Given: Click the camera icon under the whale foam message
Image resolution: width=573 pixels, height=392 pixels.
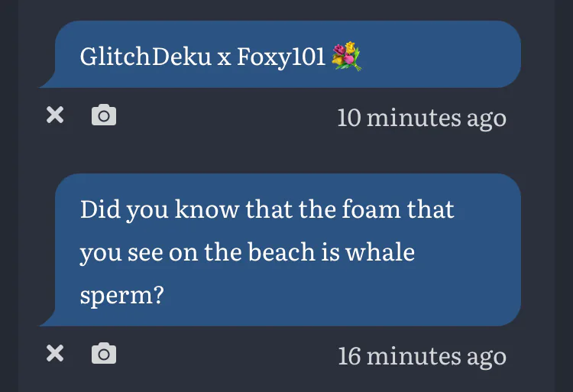Looking at the screenshot, I should pos(104,353).
